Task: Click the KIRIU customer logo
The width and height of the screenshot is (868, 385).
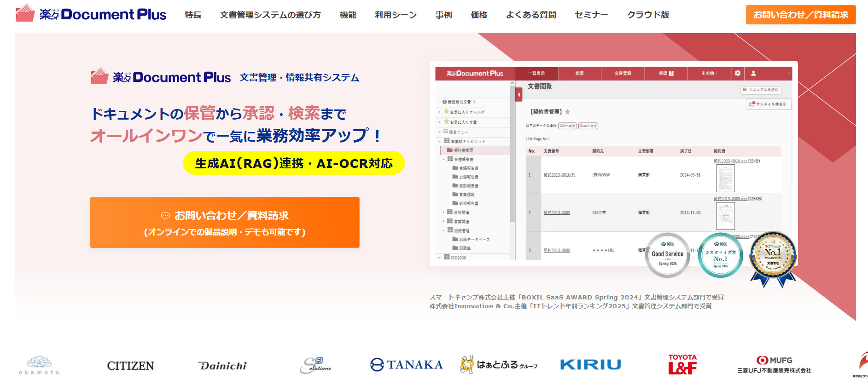Action: (x=591, y=365)
